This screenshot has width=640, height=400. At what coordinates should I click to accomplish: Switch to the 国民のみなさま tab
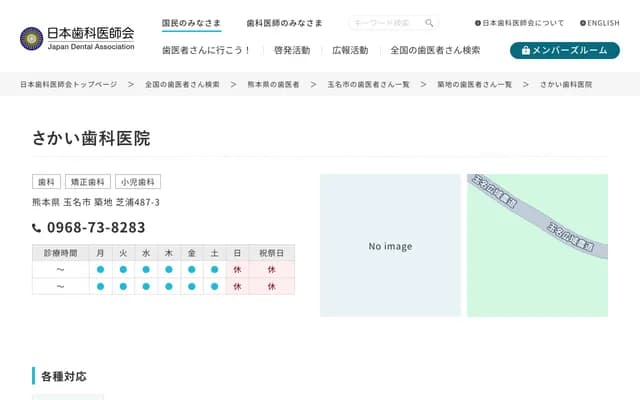(192, 22)
